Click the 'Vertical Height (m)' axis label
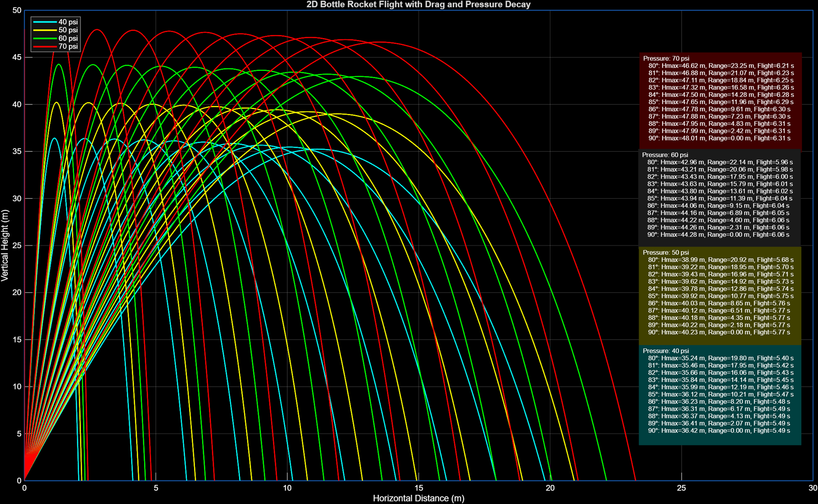818x504 pixels. [5, 245]
